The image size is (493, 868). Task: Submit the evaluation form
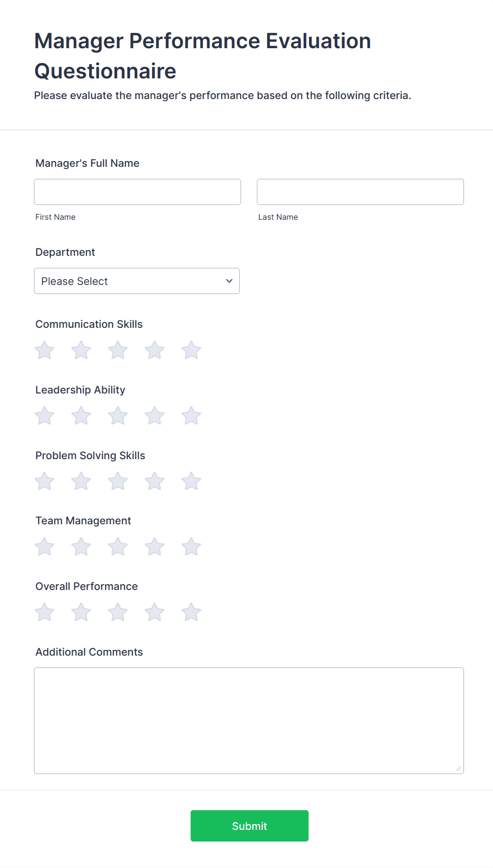[x=249, y=826]
